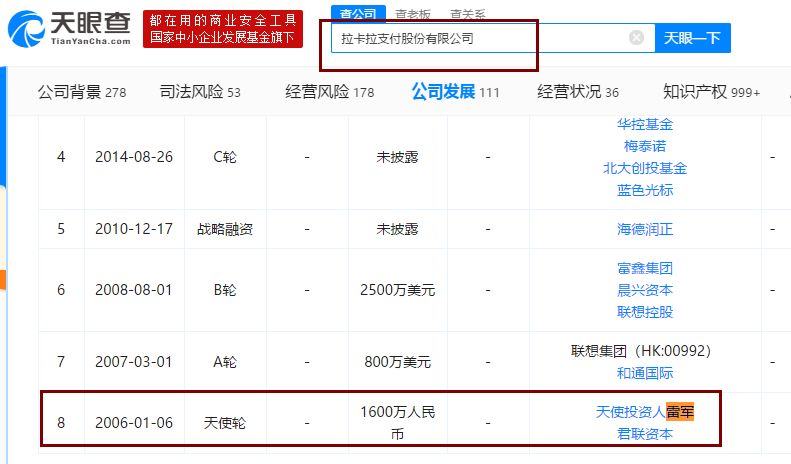This screenshot has width=791, height=464.
Task: Open the 经营状况 36 section
Action: pyautogui.click(x=578, y=92)
